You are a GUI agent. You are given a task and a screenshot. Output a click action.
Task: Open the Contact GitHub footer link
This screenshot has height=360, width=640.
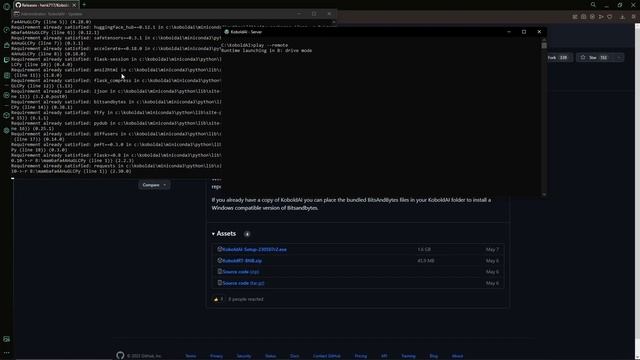pos(326,356)
